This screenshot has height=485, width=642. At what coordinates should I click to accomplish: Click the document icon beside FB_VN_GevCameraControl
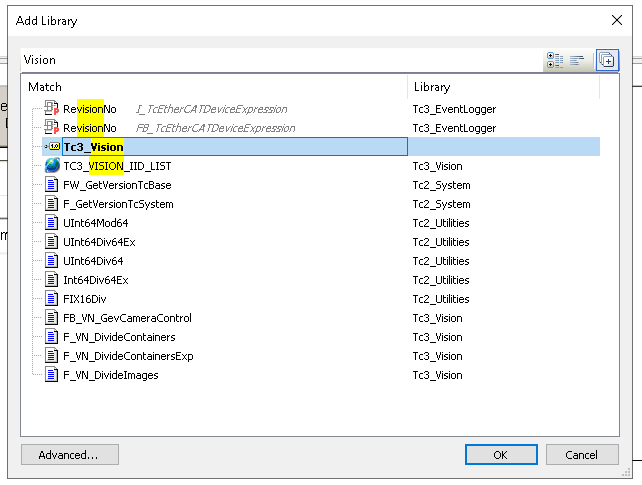(51, 318)
